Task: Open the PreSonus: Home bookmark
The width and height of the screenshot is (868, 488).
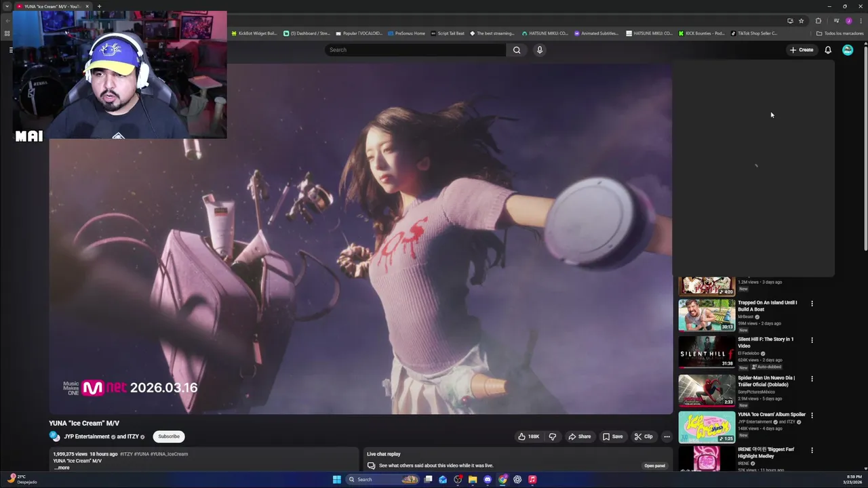Action: point(407,33)
